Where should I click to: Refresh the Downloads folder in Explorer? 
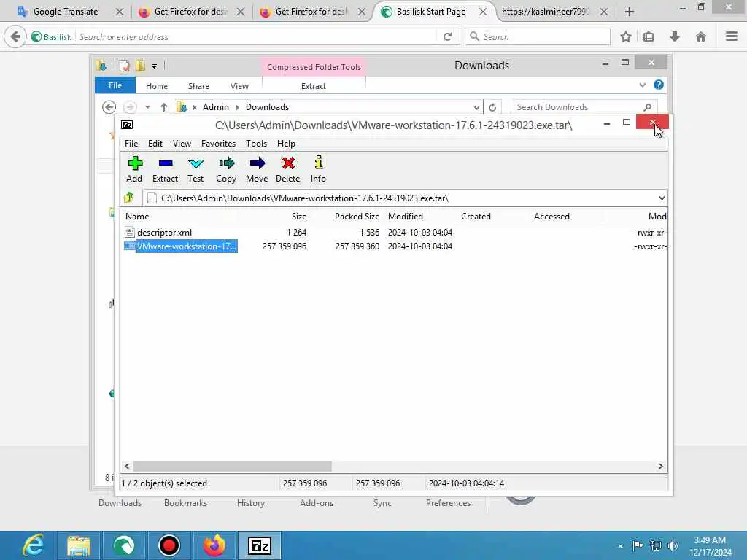492,107
